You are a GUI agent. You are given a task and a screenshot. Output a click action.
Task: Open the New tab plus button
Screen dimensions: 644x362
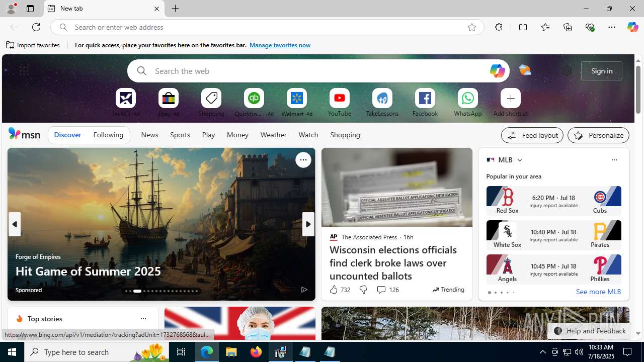(x=176, y=9)
